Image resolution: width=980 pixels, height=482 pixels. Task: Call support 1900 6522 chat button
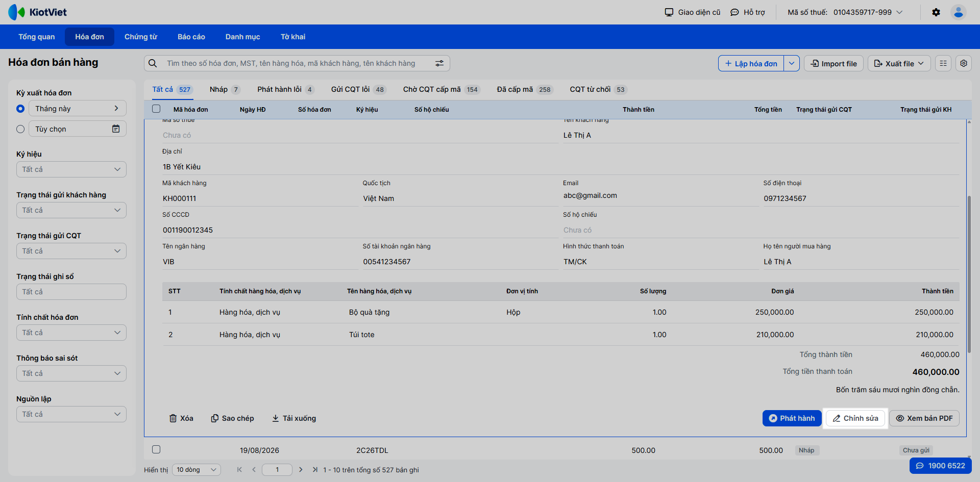coord(941,466)
